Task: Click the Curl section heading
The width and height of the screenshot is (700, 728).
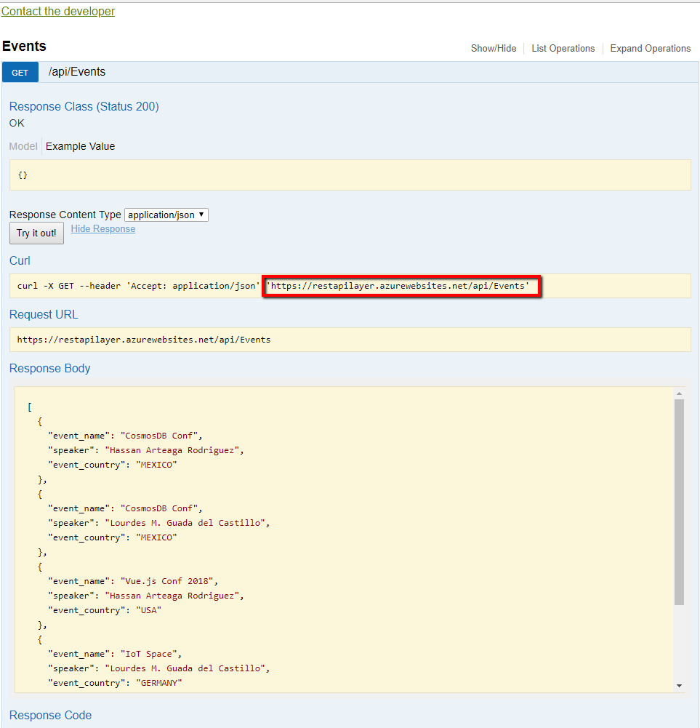Action: click(x=20, y=260)
